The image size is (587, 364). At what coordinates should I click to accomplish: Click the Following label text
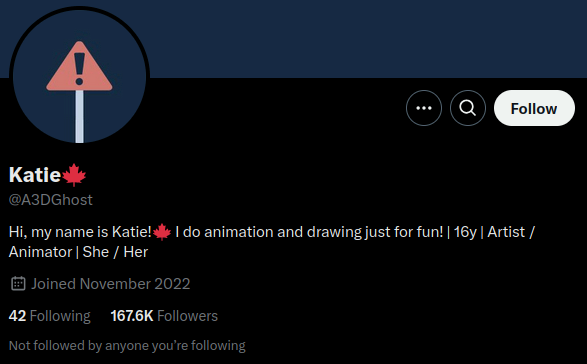[60, 316]
